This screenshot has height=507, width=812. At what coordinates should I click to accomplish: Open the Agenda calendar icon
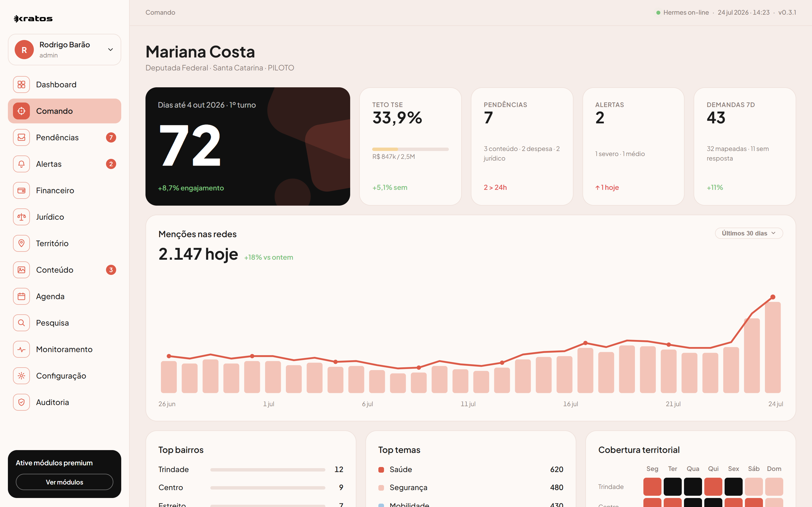point(21,296)
